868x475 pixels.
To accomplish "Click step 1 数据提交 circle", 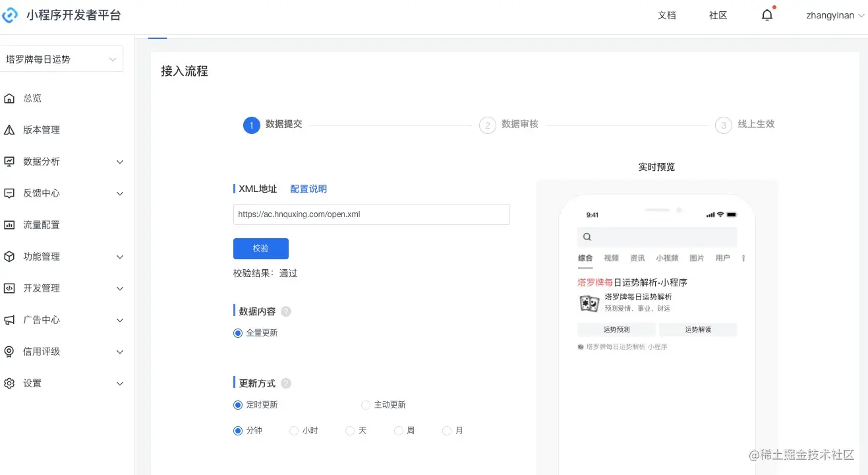I will pos(252,125).
